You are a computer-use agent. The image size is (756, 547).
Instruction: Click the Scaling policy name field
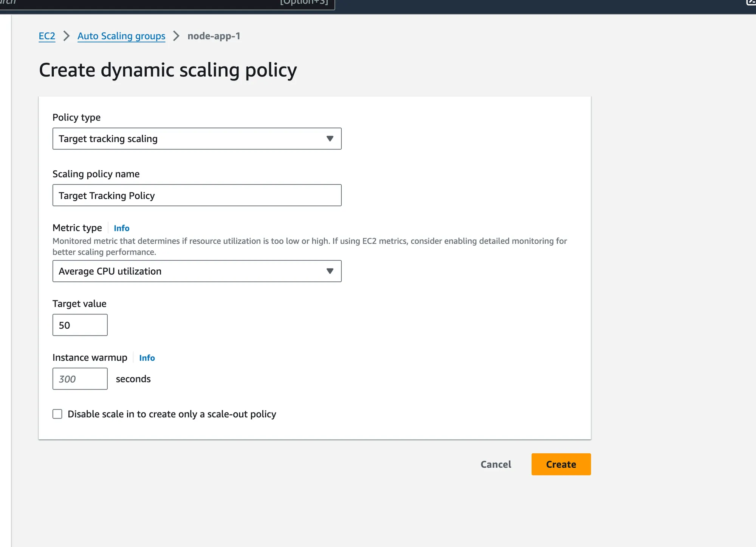197,195
